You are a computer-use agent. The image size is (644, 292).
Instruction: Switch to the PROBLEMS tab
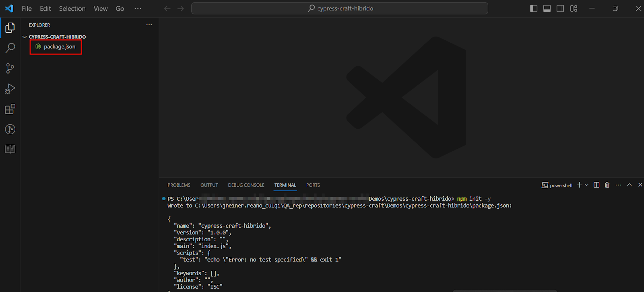(x=179, y=185)
